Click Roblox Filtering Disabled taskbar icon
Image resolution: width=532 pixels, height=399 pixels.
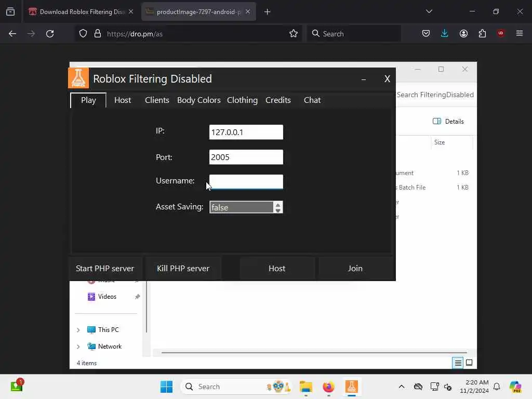[352, 387]
